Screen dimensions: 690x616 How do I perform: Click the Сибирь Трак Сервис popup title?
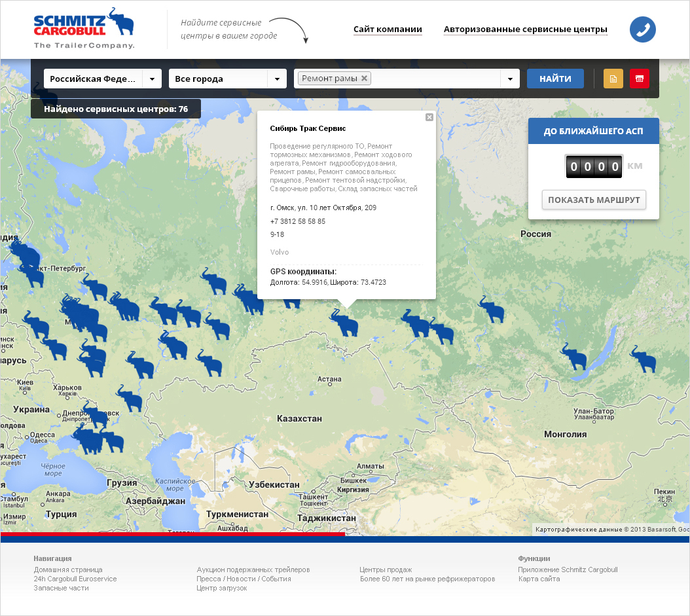pos(308,128)
